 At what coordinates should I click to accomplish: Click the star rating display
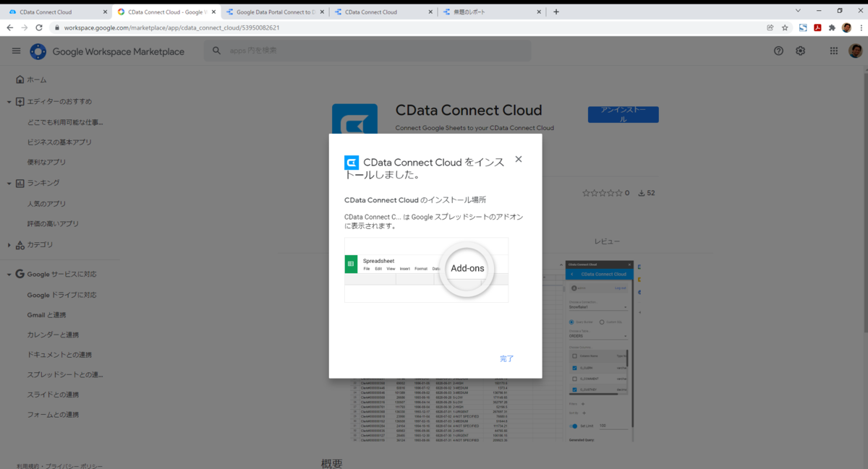click(602, 193)
